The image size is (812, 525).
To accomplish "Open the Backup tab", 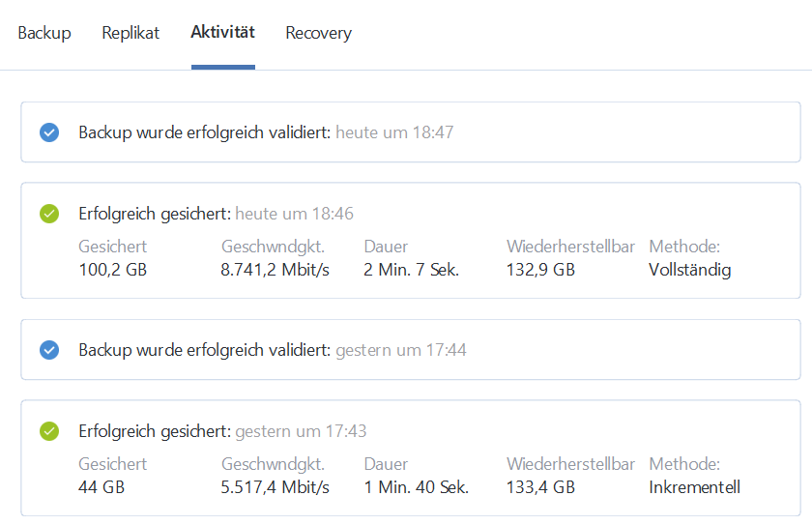I will point(44,33).
